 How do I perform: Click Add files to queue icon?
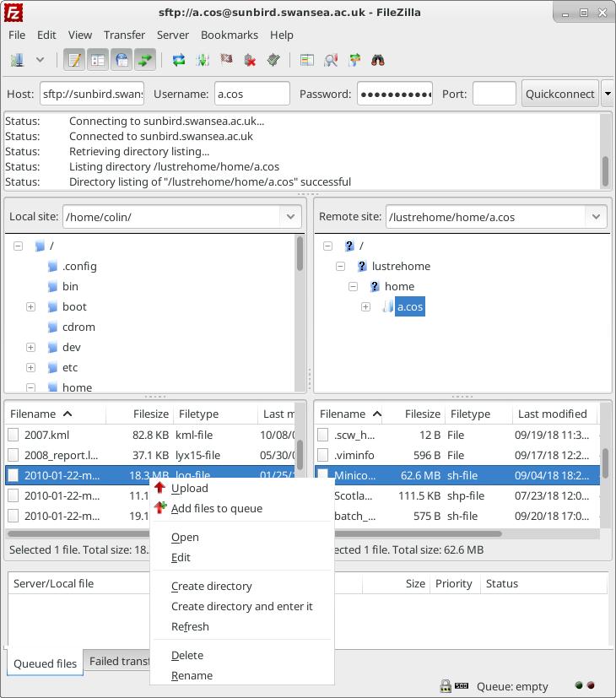[x=160, y=508]
